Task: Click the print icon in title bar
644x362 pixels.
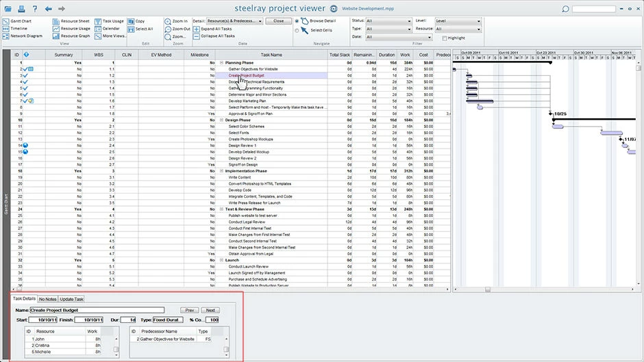Action: (x=21, y=9)
